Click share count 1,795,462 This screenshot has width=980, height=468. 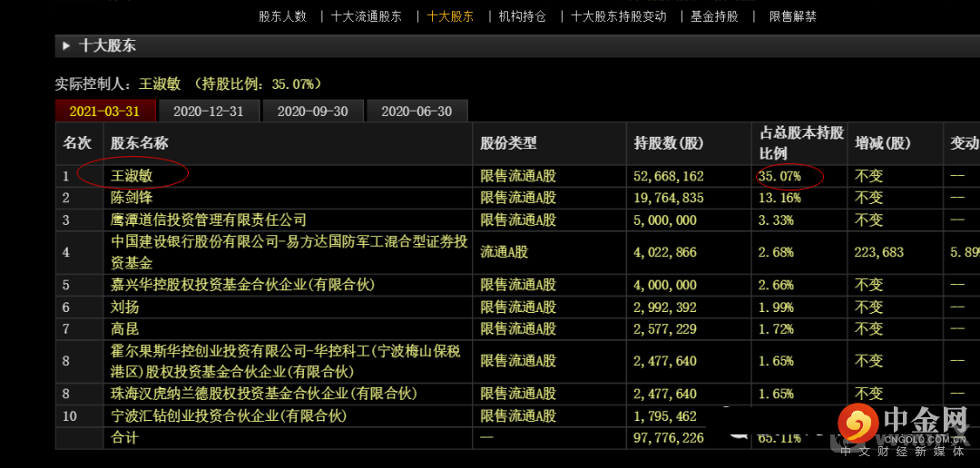pyautogui.click(x=665, y=415)
